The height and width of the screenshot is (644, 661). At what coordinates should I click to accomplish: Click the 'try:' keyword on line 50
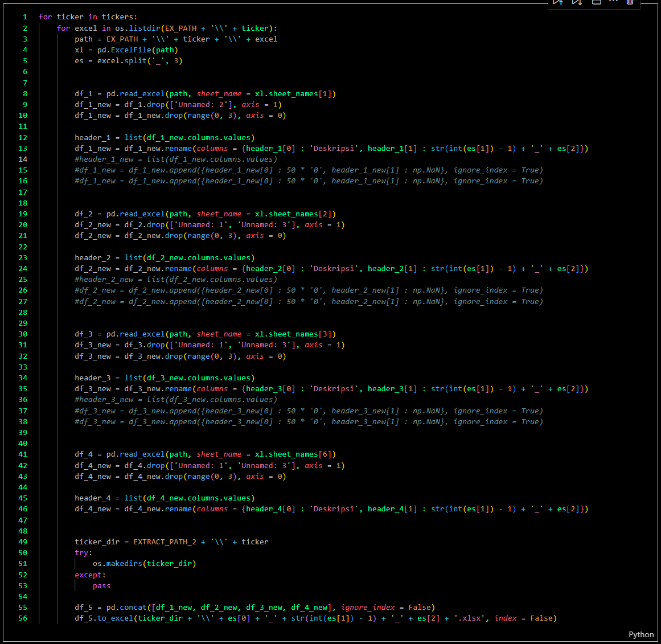point(84,553)
